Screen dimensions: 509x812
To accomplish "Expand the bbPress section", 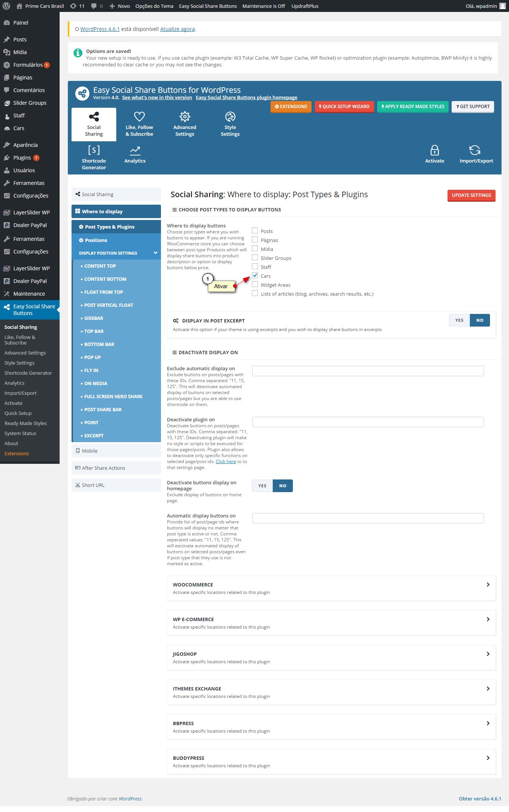I will (x=331, y=727).
